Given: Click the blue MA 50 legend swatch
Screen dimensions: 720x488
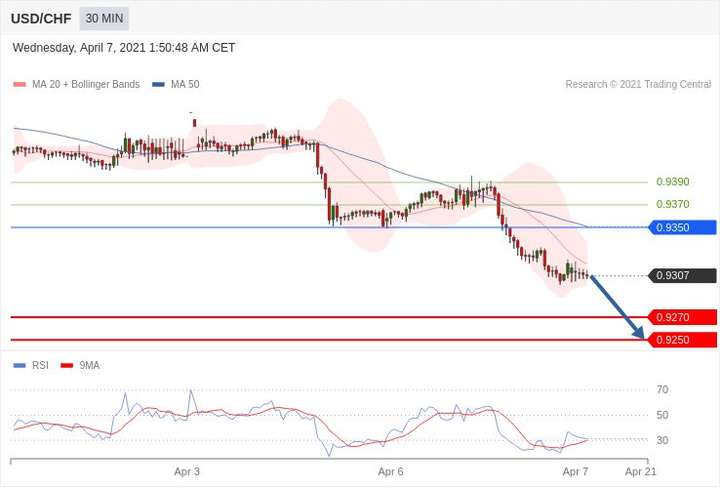Looking at the screenshot, I should click(x=158, y=84).
